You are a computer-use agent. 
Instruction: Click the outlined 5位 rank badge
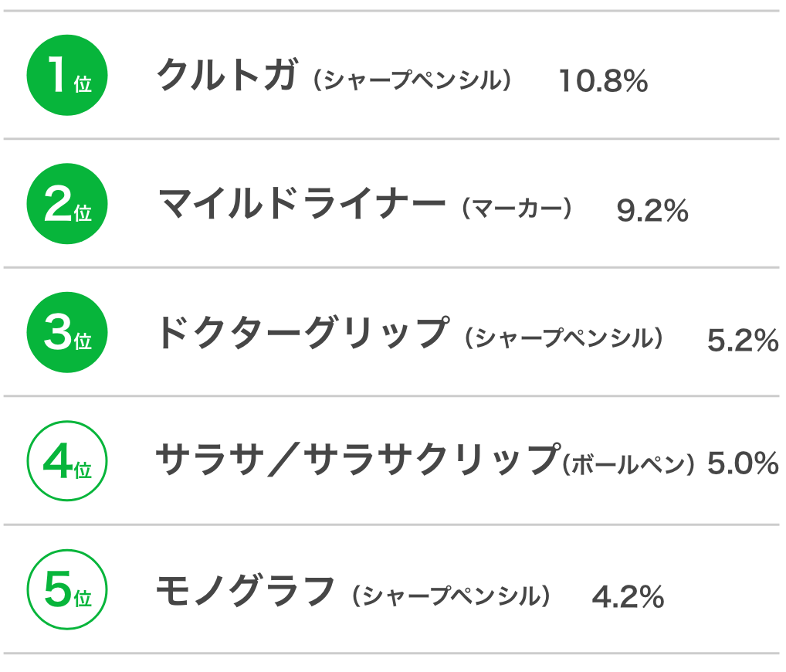point(67,589)
